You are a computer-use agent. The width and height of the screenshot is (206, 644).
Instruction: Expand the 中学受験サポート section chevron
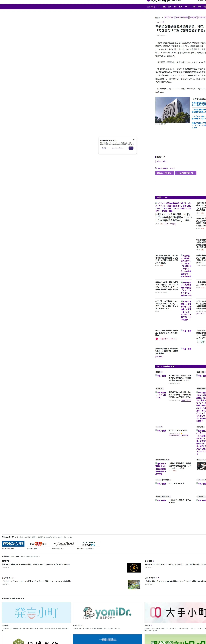168,459
